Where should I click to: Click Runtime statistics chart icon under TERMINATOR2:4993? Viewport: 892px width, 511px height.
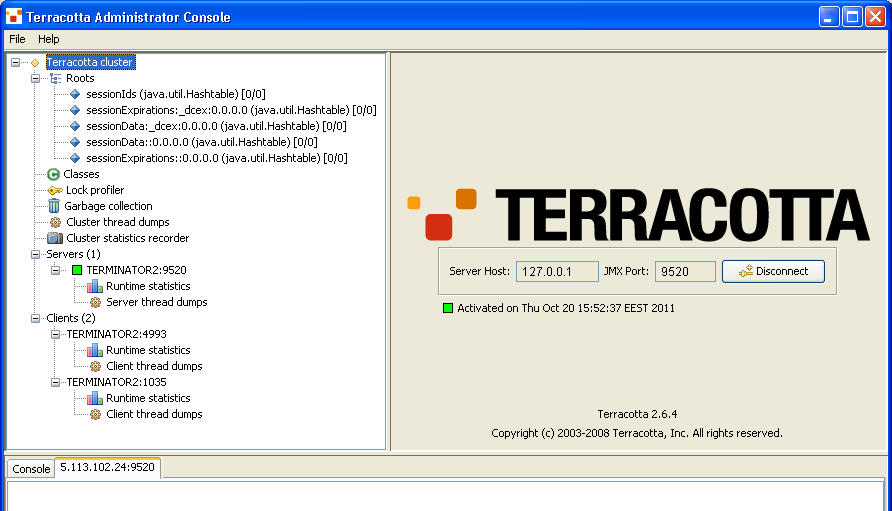[95, 350]
